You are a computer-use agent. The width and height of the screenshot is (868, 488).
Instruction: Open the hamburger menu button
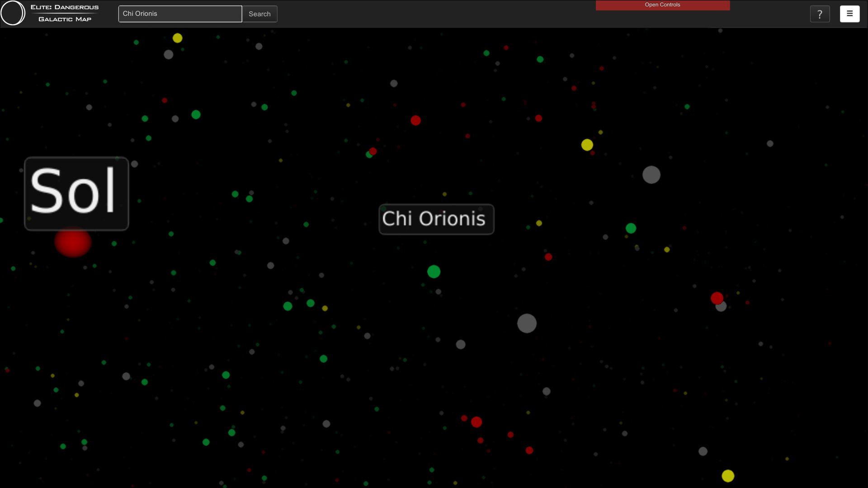click(849, 14)
